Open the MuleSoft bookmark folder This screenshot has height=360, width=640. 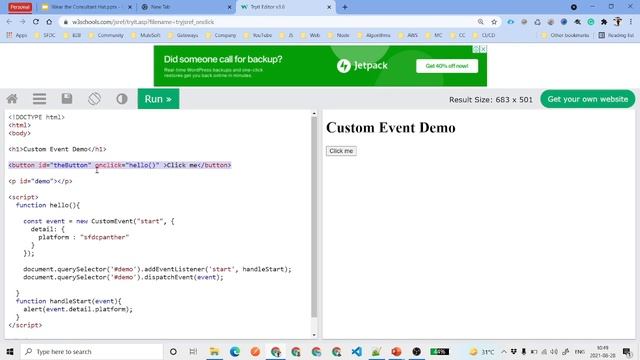pos(146,36)
